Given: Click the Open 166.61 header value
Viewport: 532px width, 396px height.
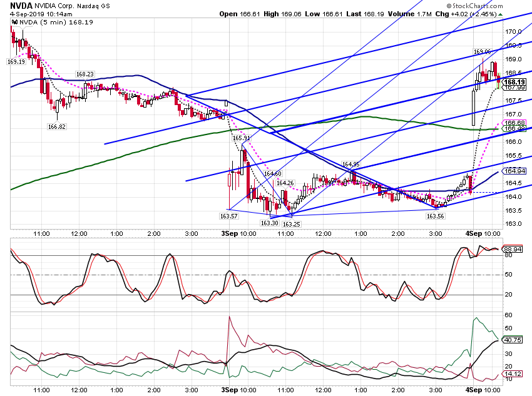Looking at the screenshot, I should click(240, 14).
